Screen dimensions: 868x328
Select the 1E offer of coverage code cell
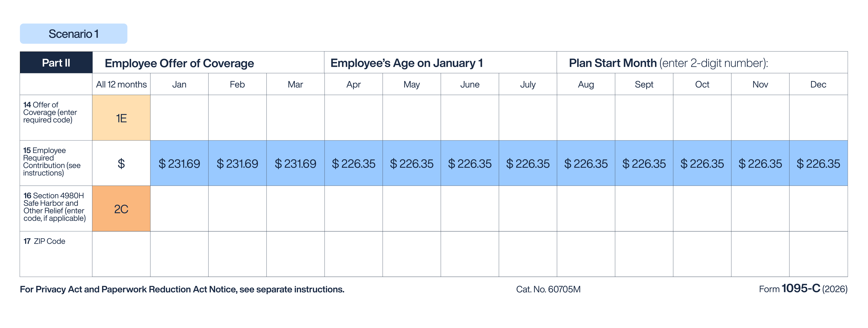pos(121,118)
